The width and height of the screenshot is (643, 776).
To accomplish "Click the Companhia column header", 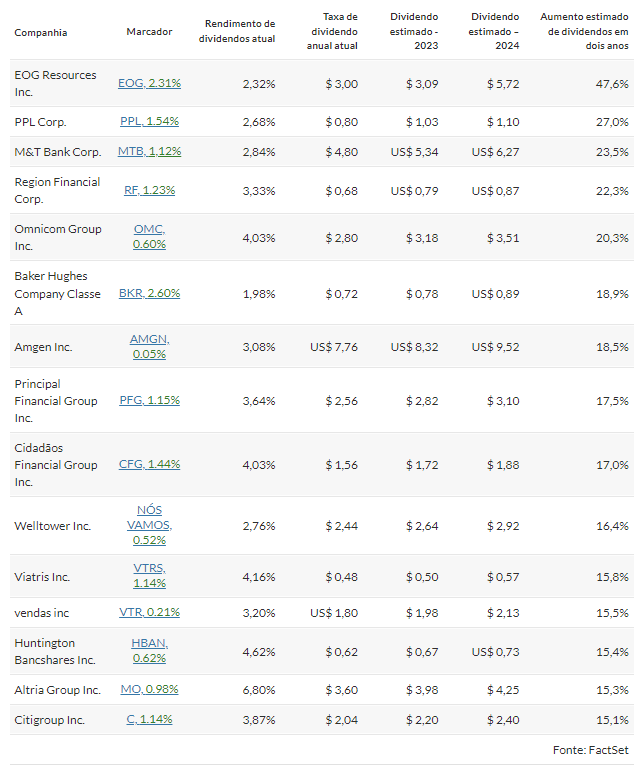I will pos(41,33).
